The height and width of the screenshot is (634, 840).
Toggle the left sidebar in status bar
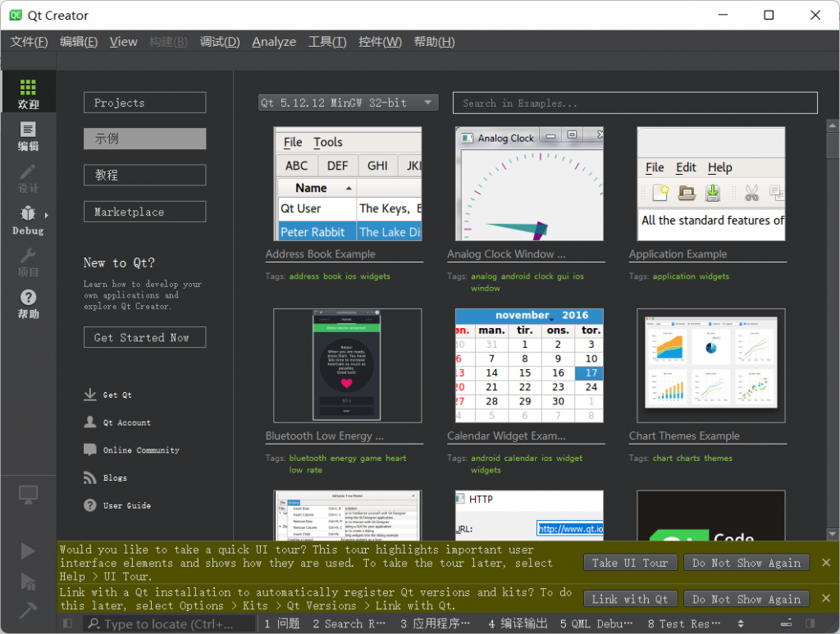pyautogui.click(x=68, y=623)
